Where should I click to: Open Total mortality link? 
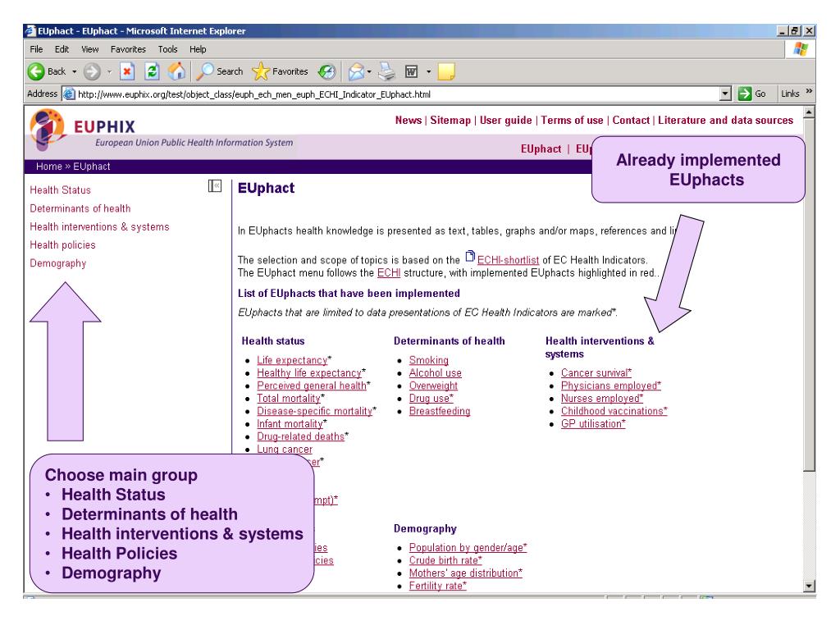pyautogui.click(x=289, y=398)
